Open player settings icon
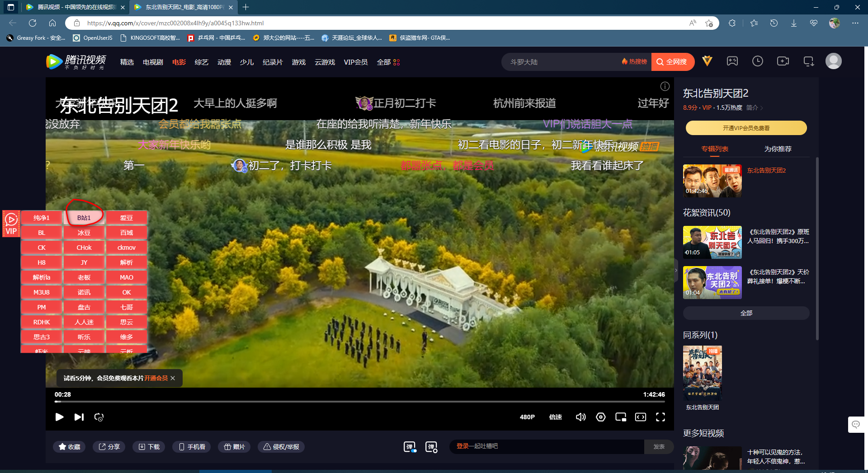The width and height of the screenshot is (868, 473). [601, 417]
